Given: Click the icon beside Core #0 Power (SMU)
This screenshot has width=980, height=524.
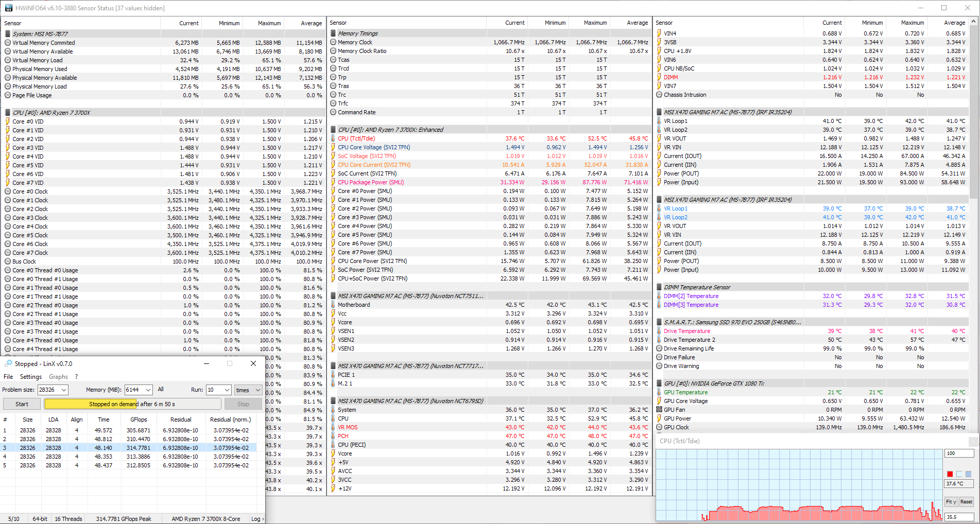Looking at the screenshot, I should pyautogui.click(x=333, y=191).
